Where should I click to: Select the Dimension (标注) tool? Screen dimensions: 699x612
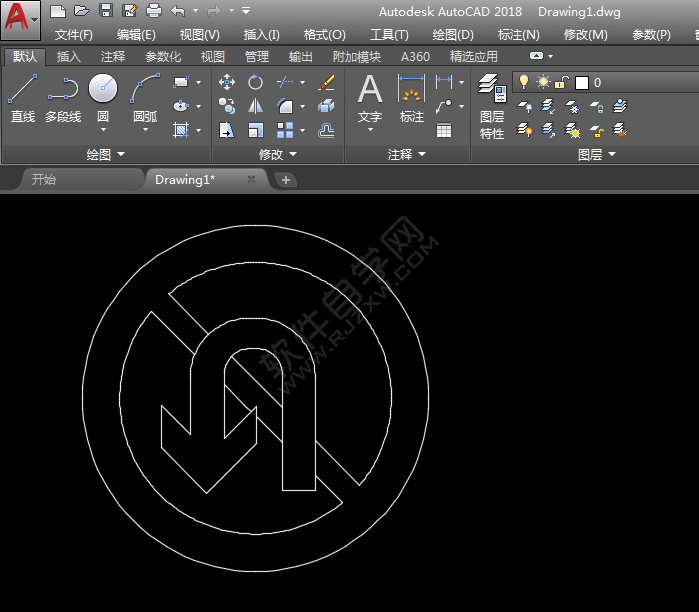pyautogui.click(x=411, y=98)
